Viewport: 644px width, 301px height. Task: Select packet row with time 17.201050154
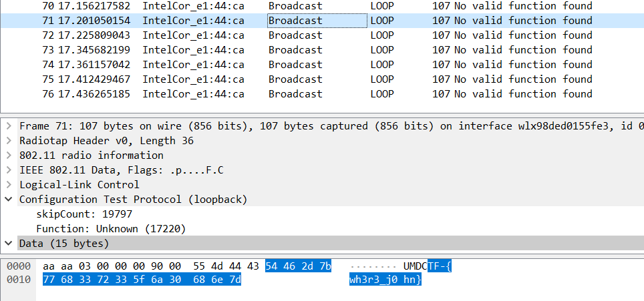(x=322, y=21)
